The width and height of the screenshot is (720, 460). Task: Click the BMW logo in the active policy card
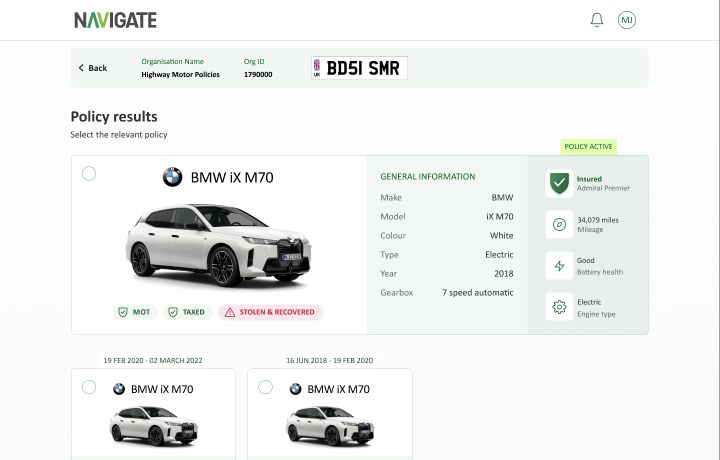coord(173,177)
